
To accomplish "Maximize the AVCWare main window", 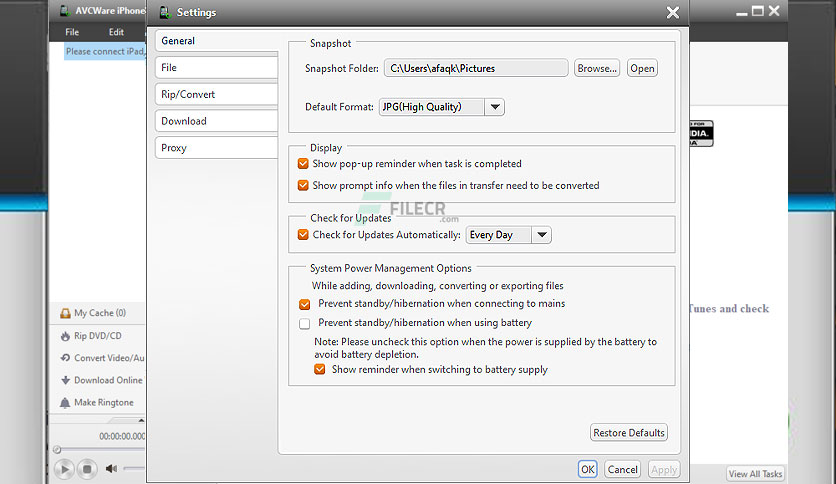I will click(758, 11).
